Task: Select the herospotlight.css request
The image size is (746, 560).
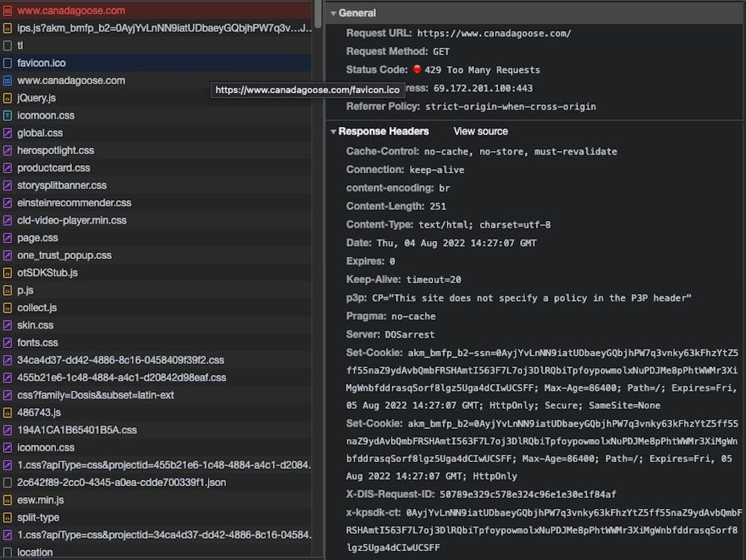Action: tap(55, 151)
